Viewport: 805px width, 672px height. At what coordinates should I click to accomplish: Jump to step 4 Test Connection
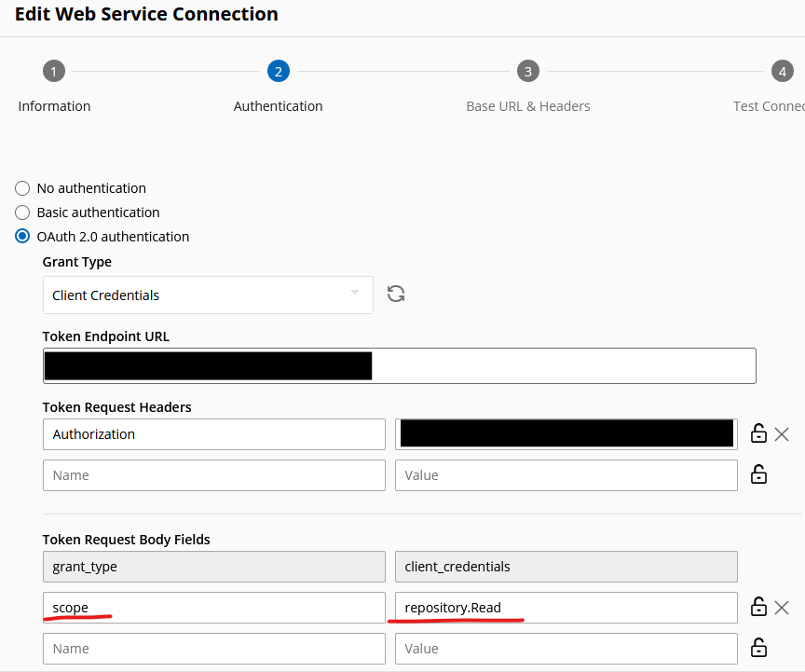point(783,72)
